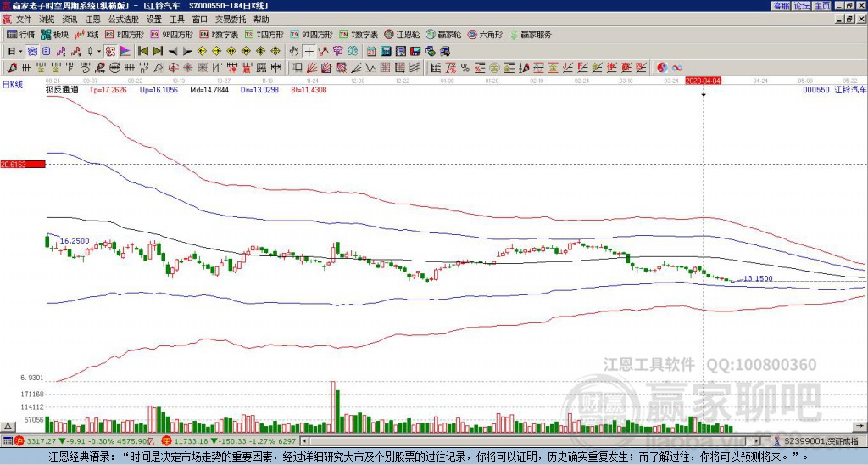Click the 论坛 link in the title bar
Screen dimensions: 868x465
(x=801, y=6)
